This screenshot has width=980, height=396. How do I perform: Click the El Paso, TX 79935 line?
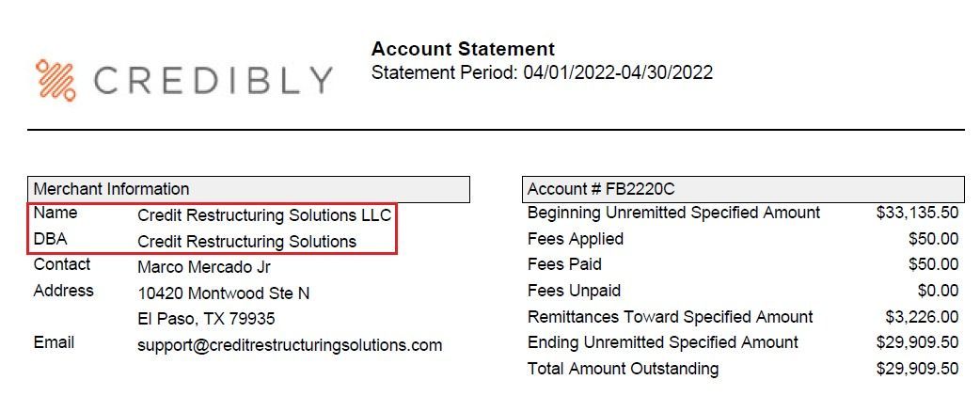(x=206, y=319)
